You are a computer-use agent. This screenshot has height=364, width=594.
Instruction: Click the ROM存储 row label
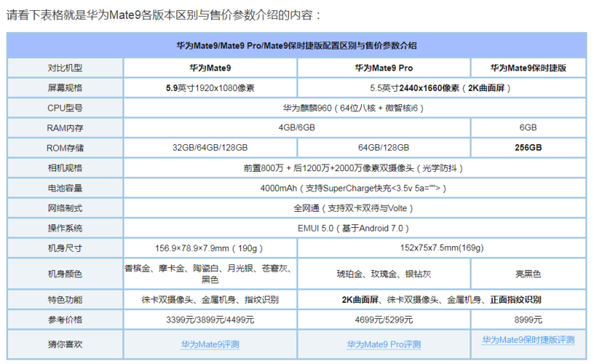tap(66, 148)
